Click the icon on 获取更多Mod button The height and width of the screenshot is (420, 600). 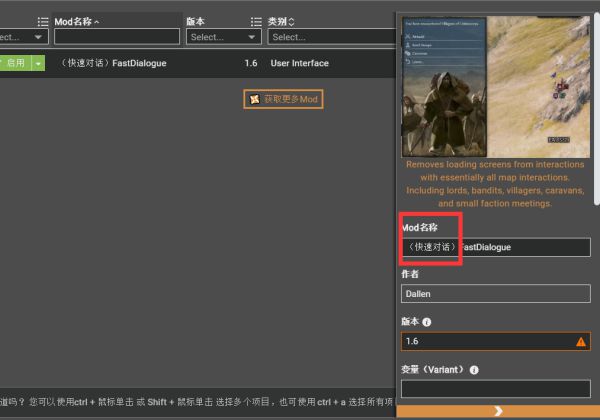tap(255, 99)
